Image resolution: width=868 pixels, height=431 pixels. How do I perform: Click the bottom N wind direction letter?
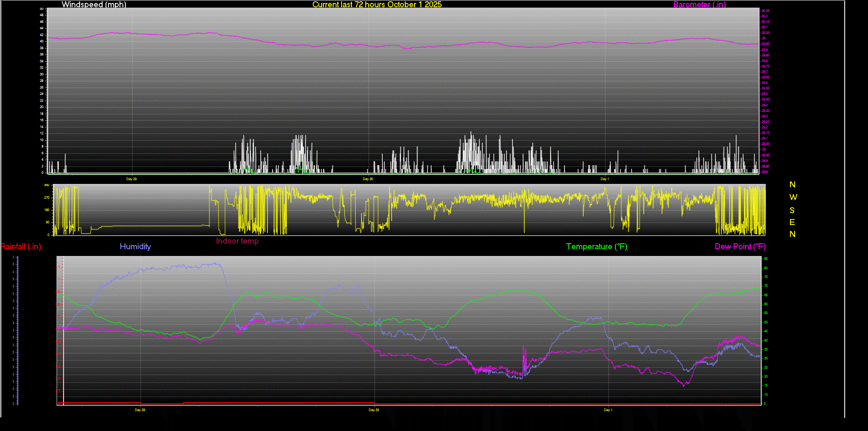[792, 234]
